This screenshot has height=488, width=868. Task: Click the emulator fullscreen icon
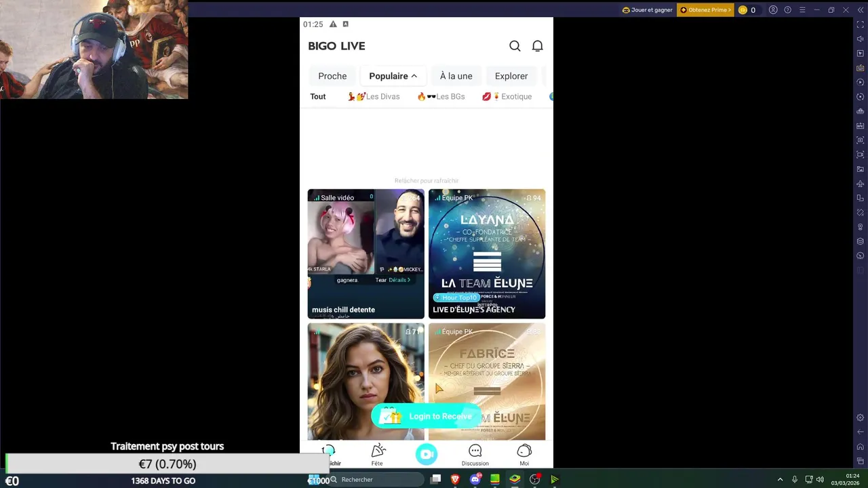pos(861,24)
